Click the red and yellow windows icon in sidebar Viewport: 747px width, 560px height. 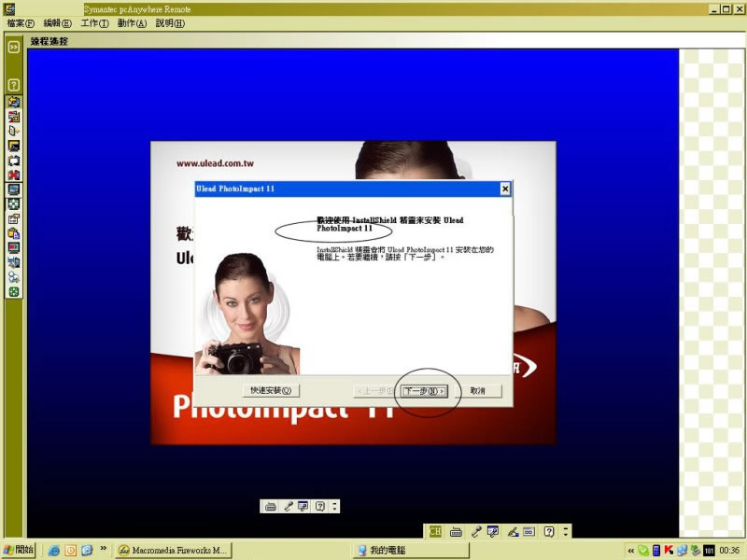pyautogui.click(x=13, y=117)
